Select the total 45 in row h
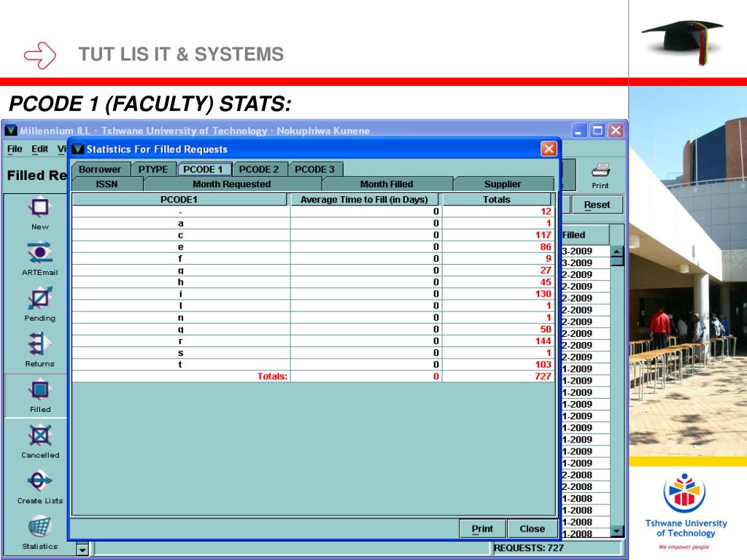 point(546,282)
